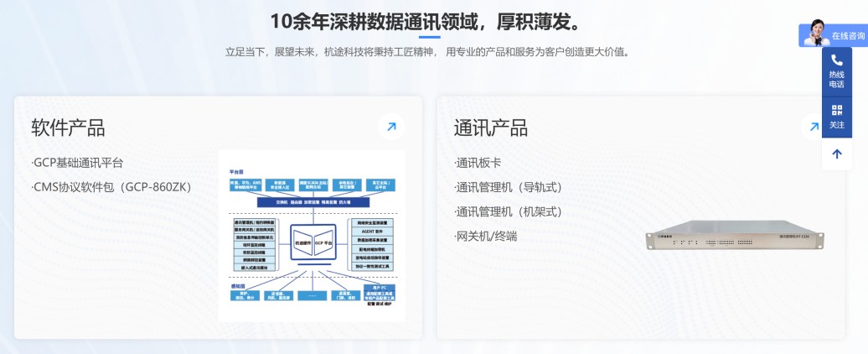The height and width of the screenshot is (354, 868).
Task: Click the GCP platform architecture diagram
Action: coord(312,236)
